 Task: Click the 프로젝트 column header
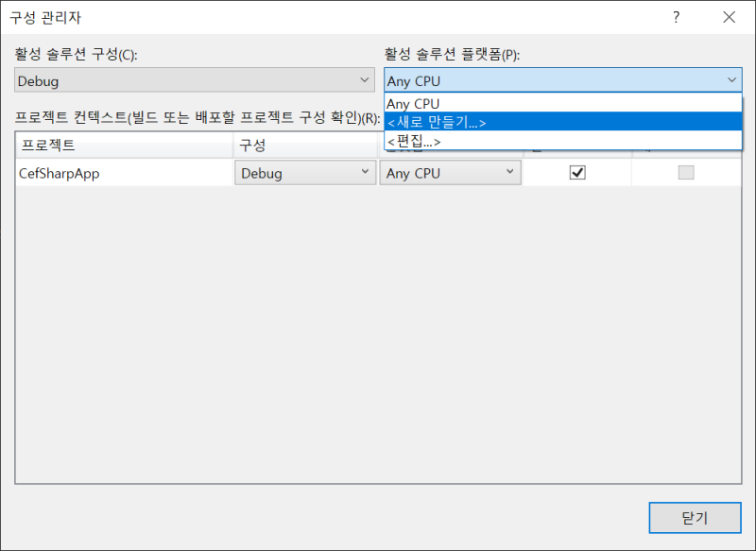[x=125, y=145]
